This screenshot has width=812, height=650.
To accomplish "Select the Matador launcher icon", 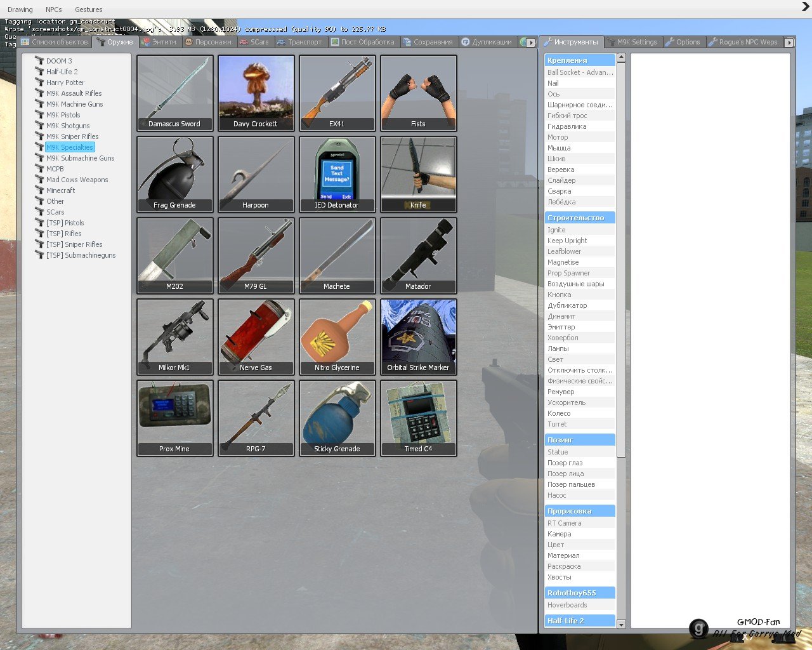I will point(418,256).
